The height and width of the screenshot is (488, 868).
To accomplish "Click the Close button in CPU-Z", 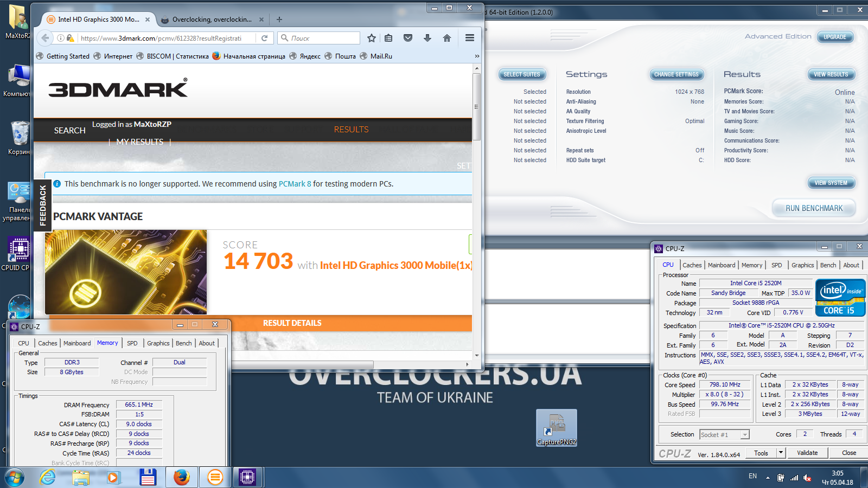I will tap(849, 453).
